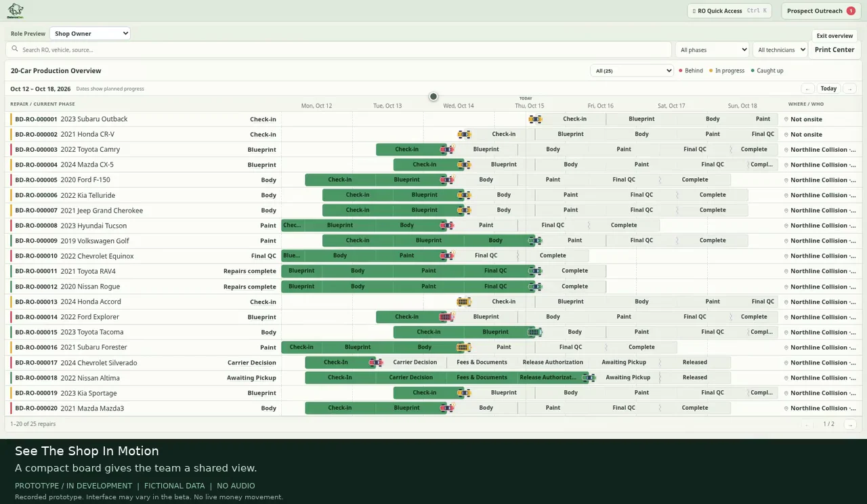Click the red car marker on Ford Explorer row
867x504 pixels.
click(447, 317)
